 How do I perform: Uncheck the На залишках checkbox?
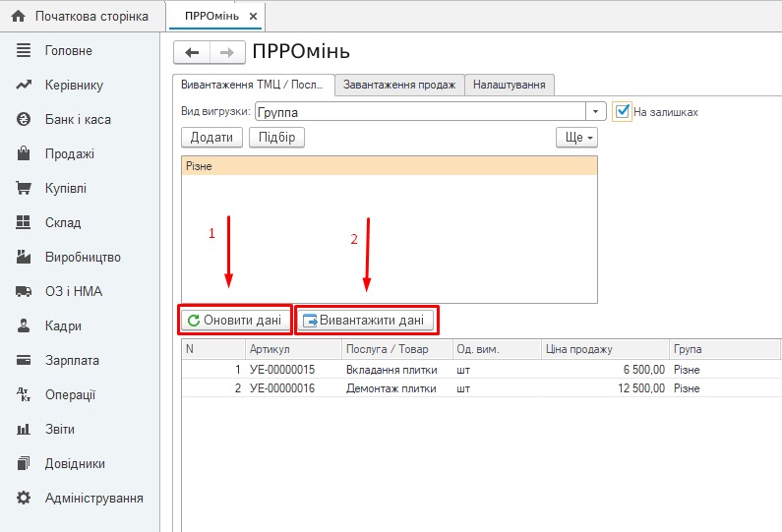pyautogui.click(x=622, y=111)
